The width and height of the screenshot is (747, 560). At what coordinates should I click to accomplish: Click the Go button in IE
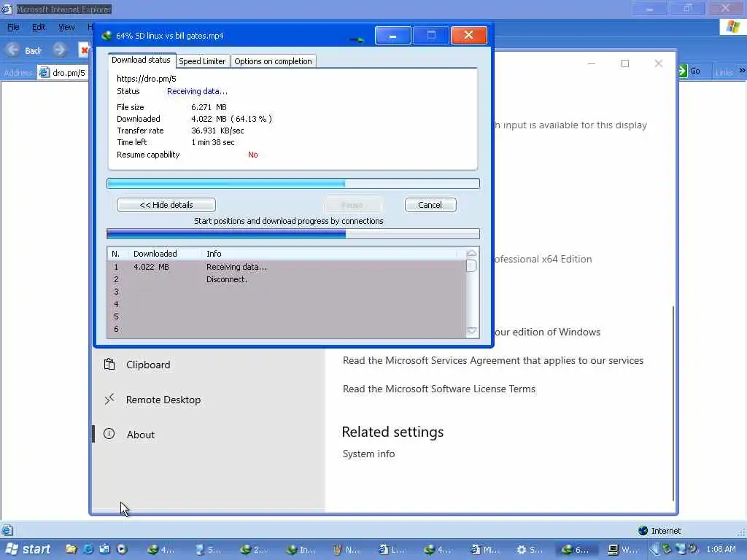(689, 71)
